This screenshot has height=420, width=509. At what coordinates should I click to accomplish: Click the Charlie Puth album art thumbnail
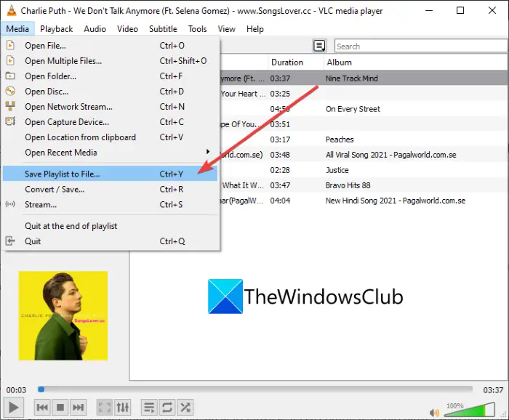[63, 315]
